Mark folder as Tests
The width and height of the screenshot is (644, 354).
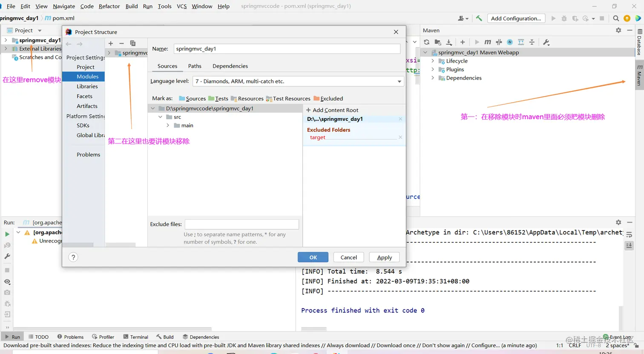[218, 98]
